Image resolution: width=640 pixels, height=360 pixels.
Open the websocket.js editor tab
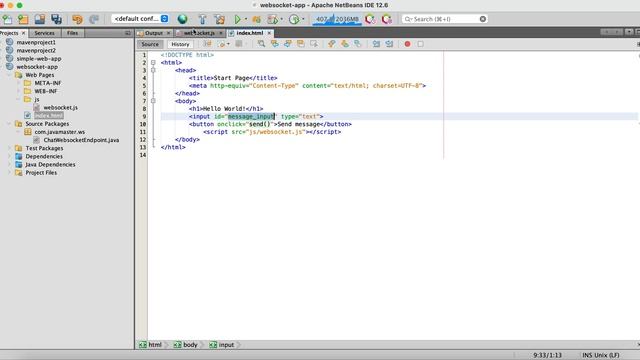coord(199,33)
